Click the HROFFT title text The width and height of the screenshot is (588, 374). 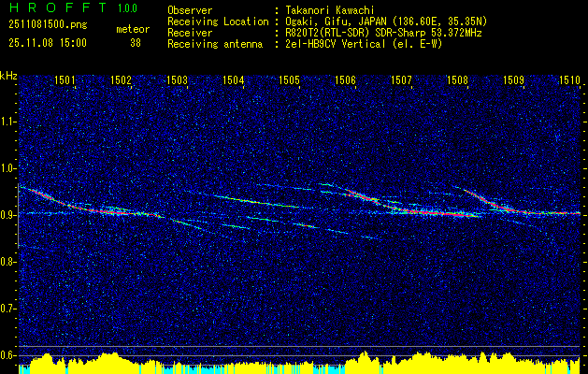coord(58,7)
